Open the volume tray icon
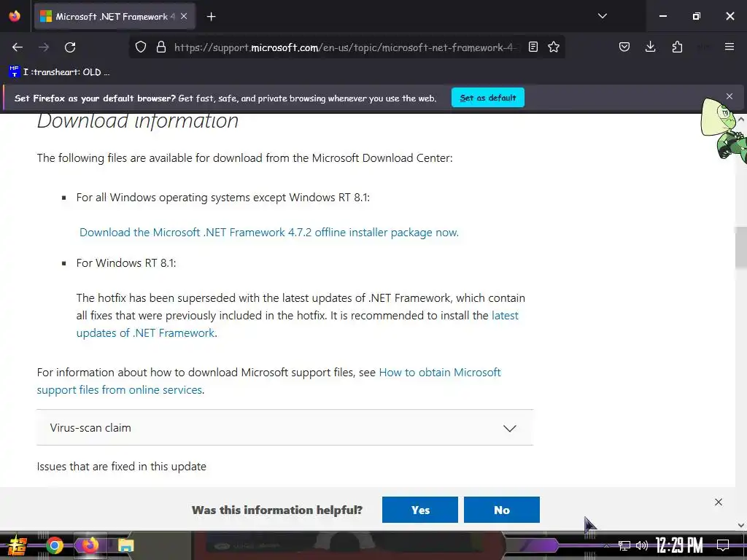Image resolution: width=747 pixels, height=560 pixels. [642, 545]
